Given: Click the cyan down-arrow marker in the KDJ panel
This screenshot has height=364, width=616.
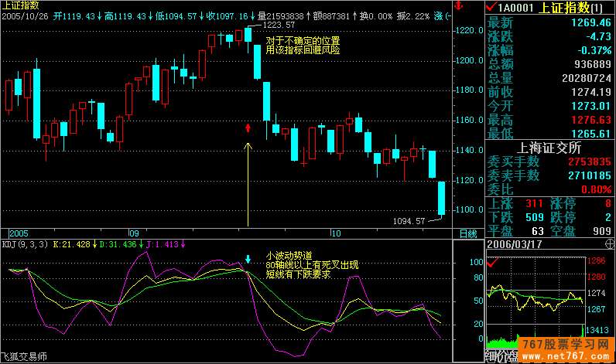Looking at the screenshot, I should click(248, 259).
